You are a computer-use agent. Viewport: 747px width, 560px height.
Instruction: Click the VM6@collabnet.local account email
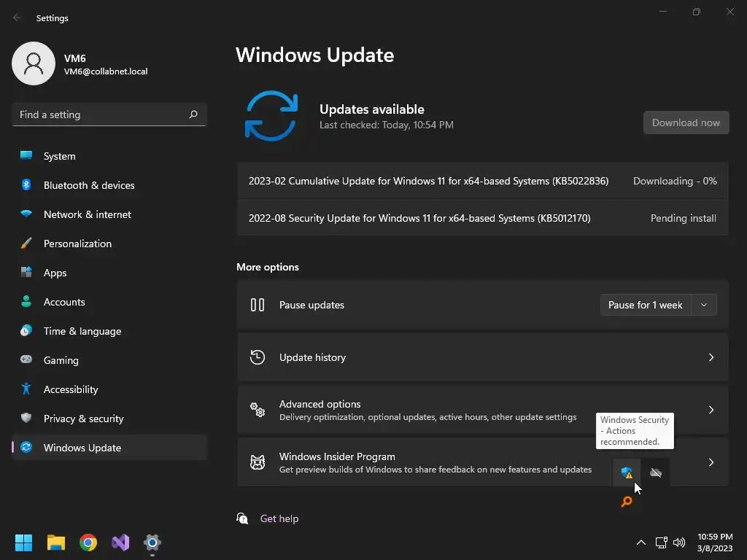(x=106, y=71)
